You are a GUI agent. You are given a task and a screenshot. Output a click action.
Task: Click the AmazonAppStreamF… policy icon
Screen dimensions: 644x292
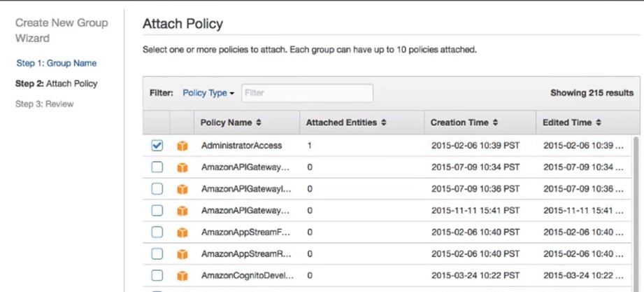[x=182, y=232]
